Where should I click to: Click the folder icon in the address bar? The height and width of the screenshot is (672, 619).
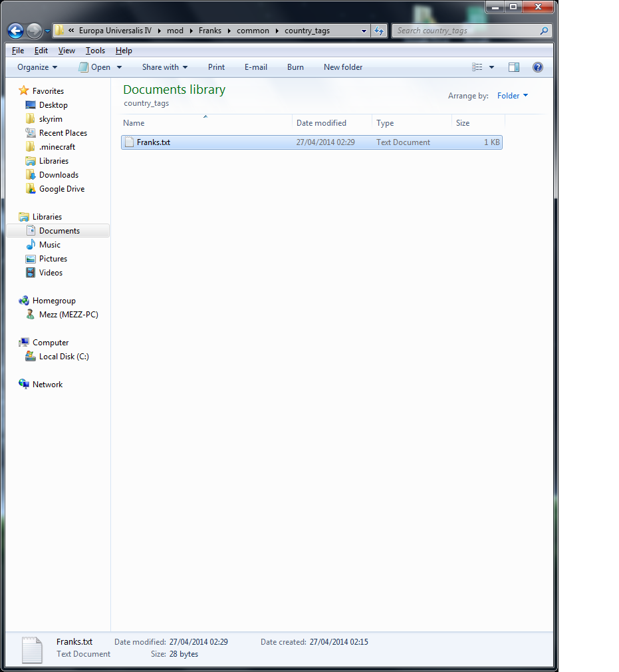click(x=60, y=31)
